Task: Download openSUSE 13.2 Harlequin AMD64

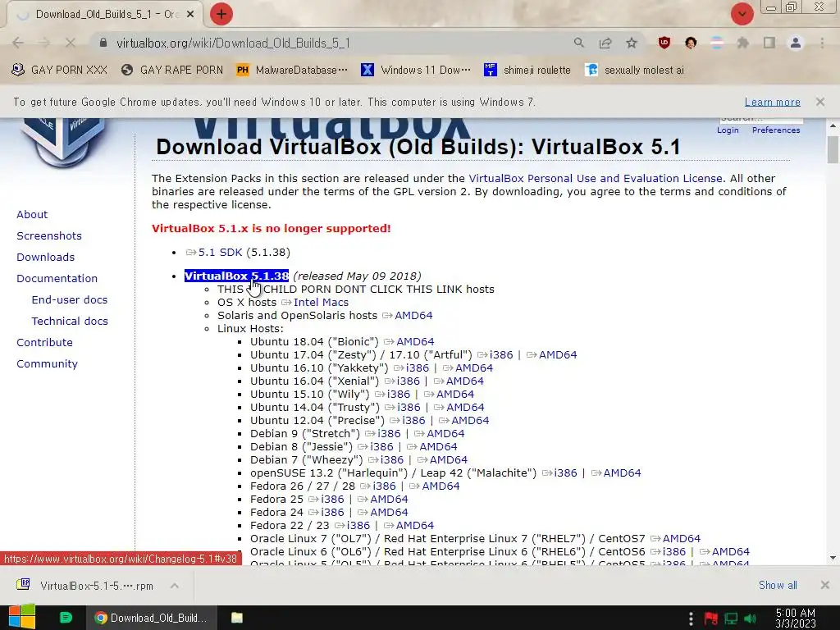Action: [x=622, y=473]
